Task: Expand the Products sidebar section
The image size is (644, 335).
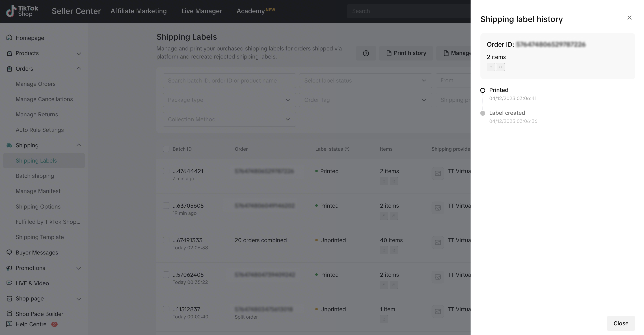Action: pos(44,53)
